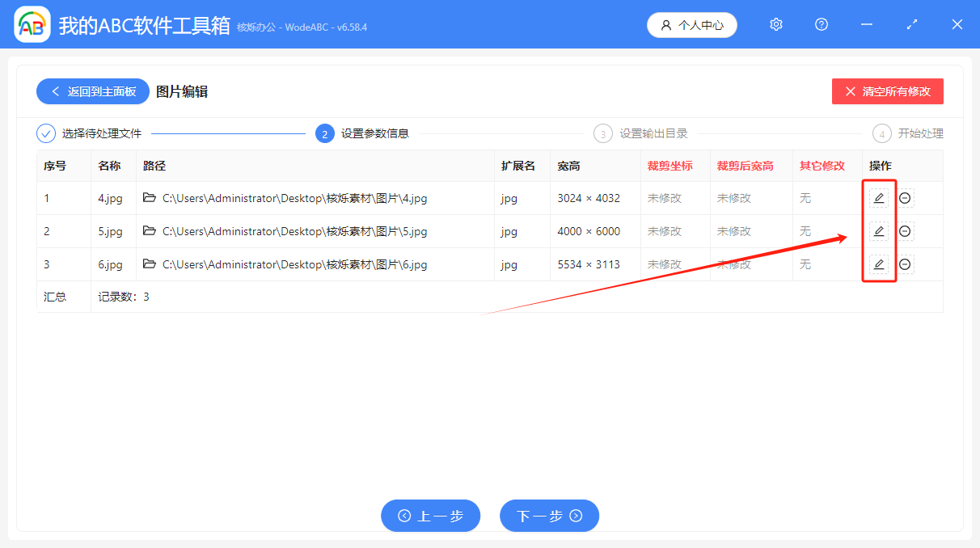Click folder icon in 4.jpg path
980x548 pixels.
click(x=150, y=197)
